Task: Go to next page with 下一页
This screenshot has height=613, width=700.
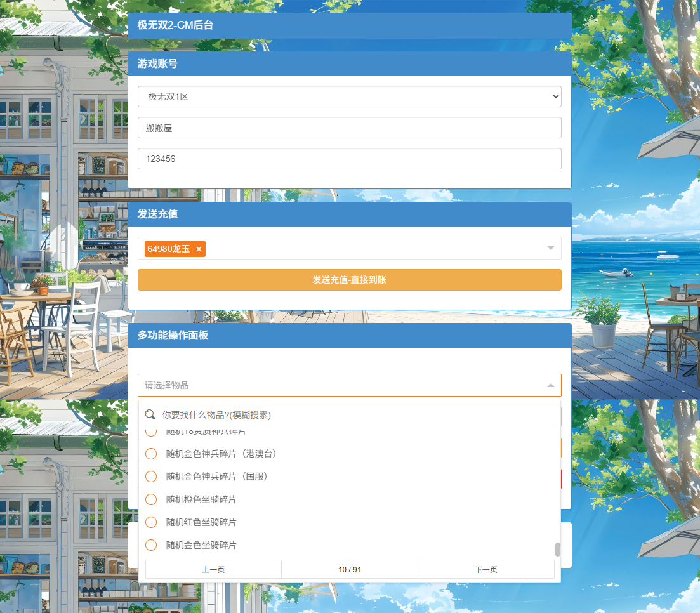Action: (485, 570)
